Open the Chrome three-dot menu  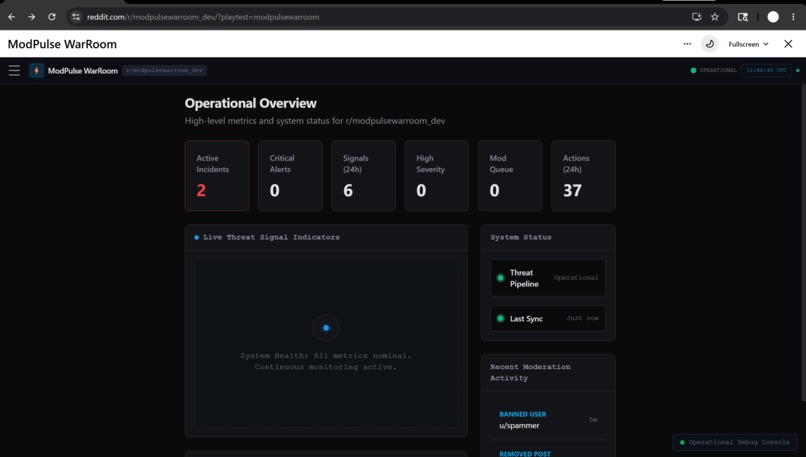(x=793, y=17)
